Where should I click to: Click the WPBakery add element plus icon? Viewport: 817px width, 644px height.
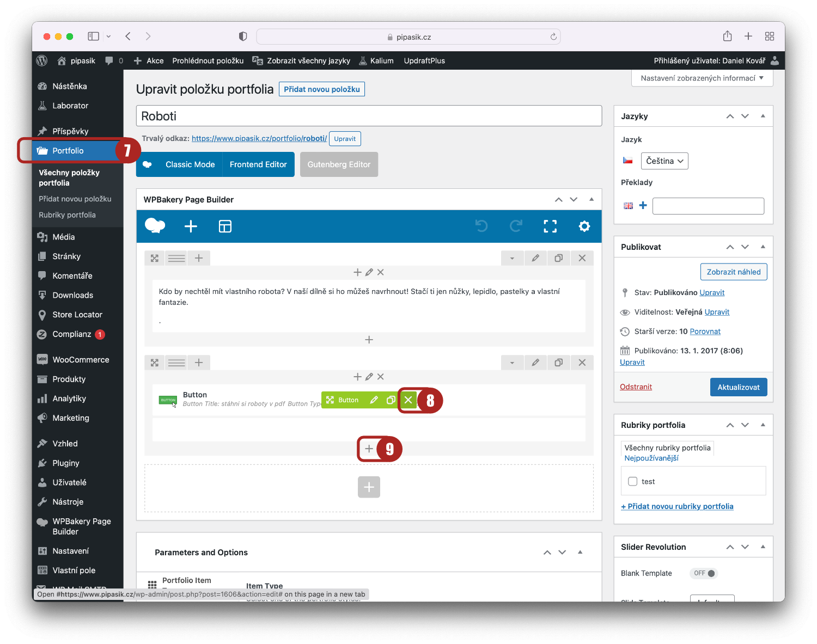pos(191,226)
